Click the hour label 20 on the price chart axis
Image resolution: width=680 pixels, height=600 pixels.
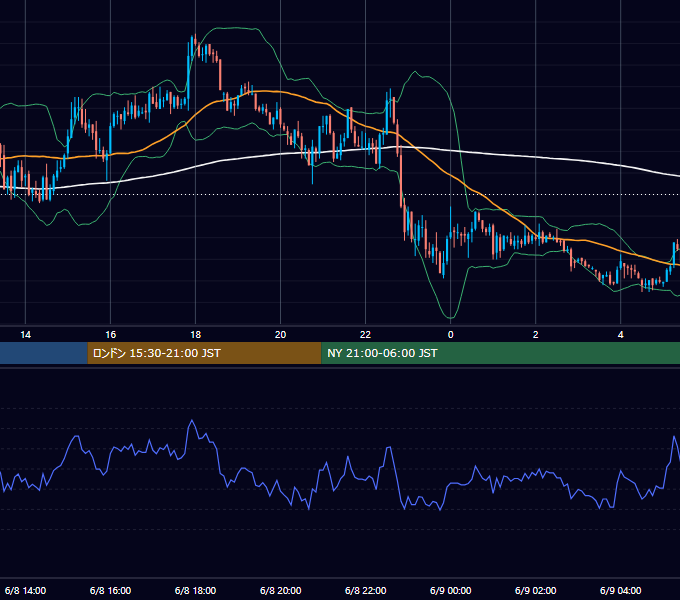click(x=281, y=335)
